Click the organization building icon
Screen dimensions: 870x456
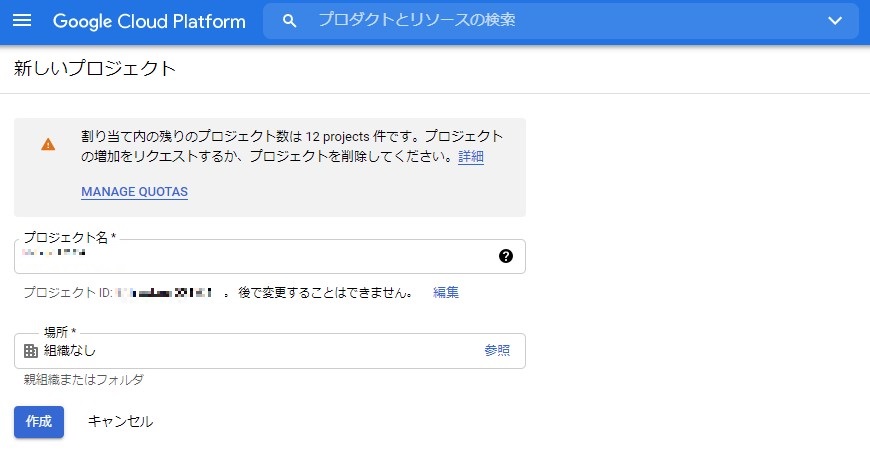point(31,351)
